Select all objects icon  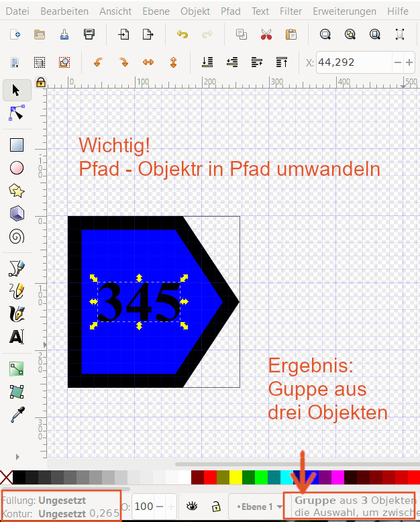click(x=15, y=62)
